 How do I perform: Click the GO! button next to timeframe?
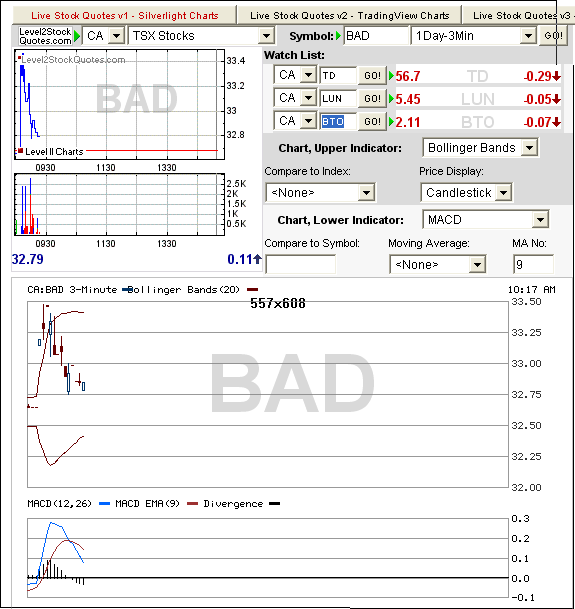pyautogui.click(x=553, y=36)
